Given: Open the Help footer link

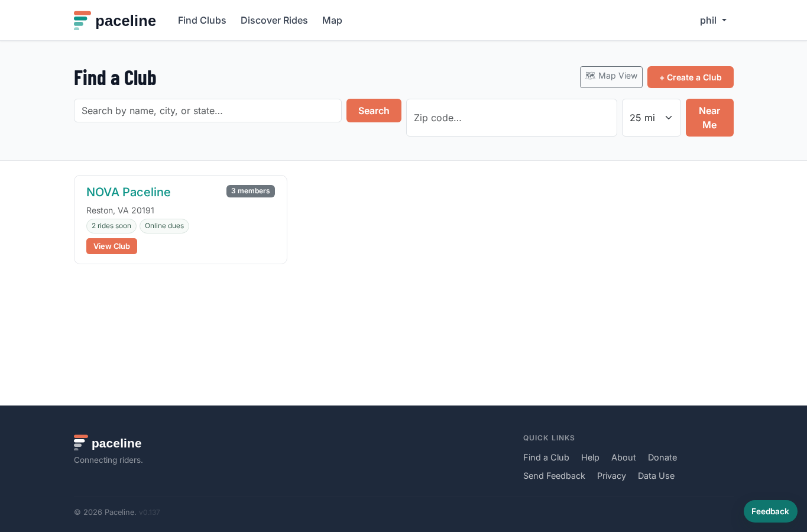Looking at the screenshot, I should [590, 458].
